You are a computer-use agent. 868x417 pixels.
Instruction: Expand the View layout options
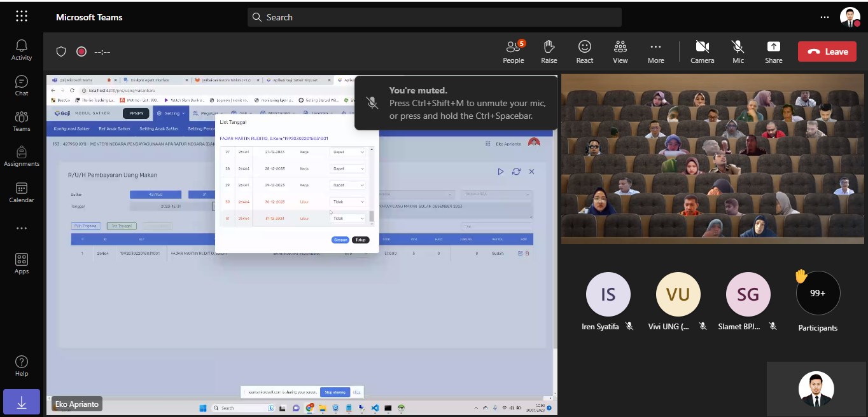(620, 52)
